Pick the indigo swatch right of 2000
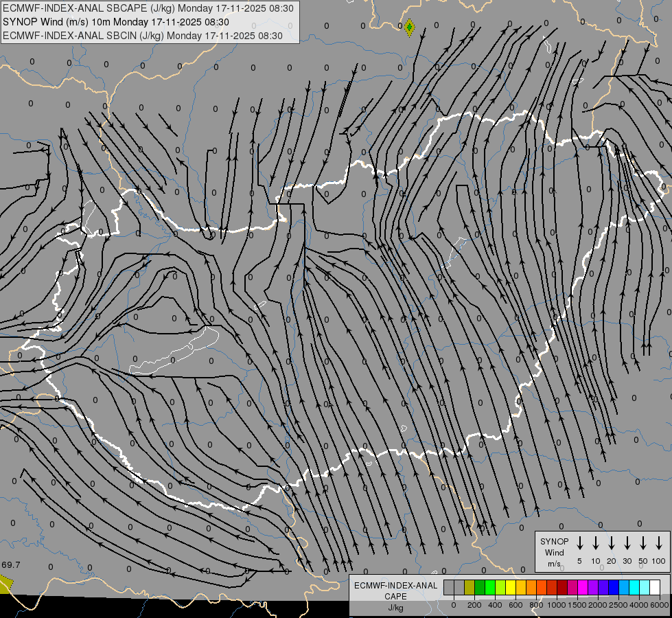This screenshot has width=672, height=618. (603, 587)
